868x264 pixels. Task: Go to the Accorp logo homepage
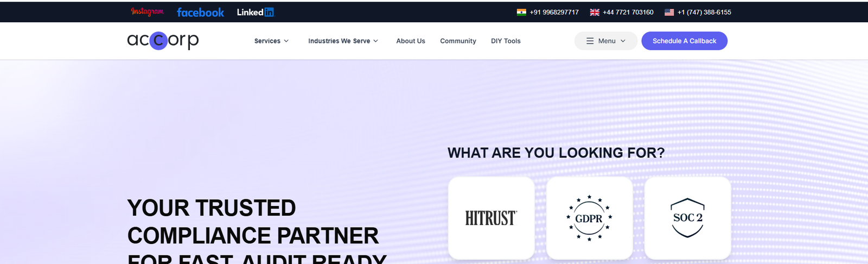[163, 41]
